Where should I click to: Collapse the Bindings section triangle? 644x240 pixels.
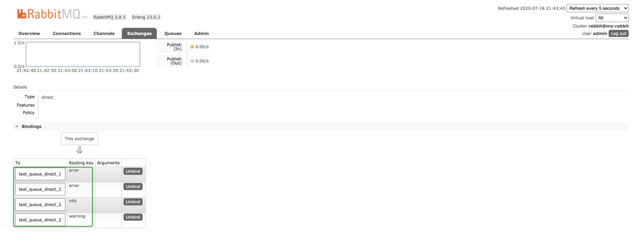click(17, 127)
